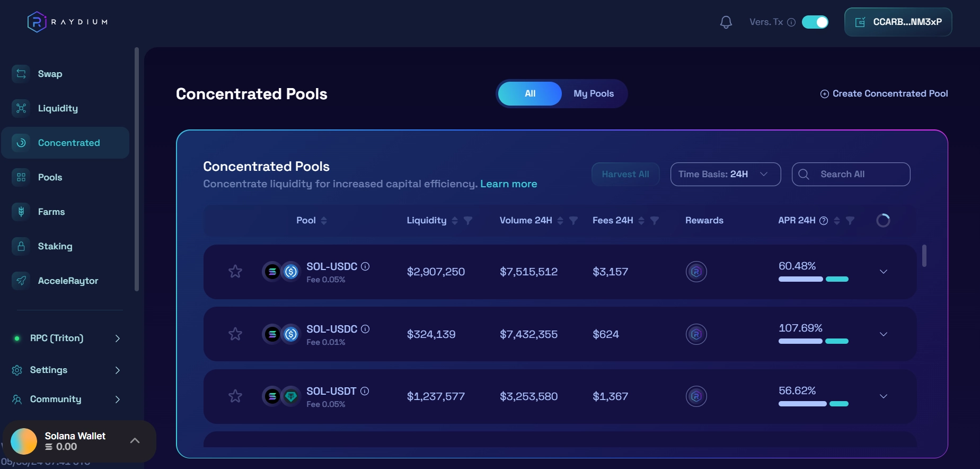
Task: Click the Solana Wallet avatar
Action: click(x=24, y=441)
